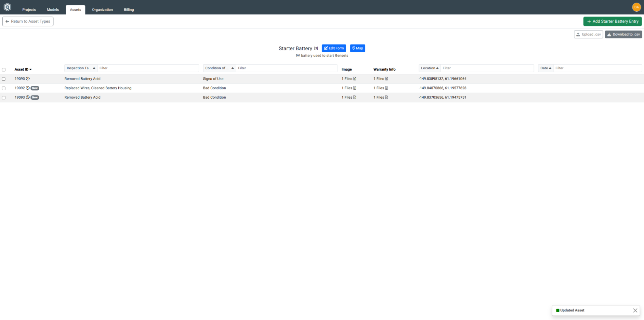Screen dimensions: 644x320
Task: View history clock icon for asset 19093
Action: pyautogui.click(x=28, y=97)
